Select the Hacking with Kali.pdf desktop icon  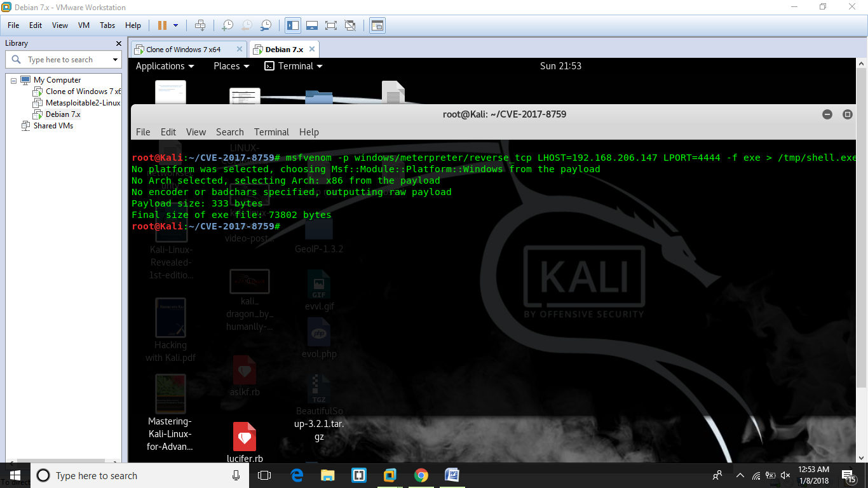click(170, 330)
